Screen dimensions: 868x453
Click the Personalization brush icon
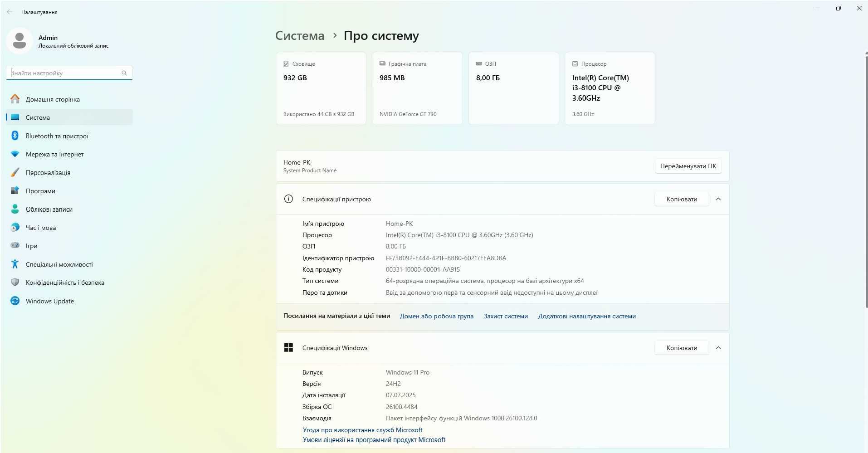pyautogui.click(x=15, y=172)
